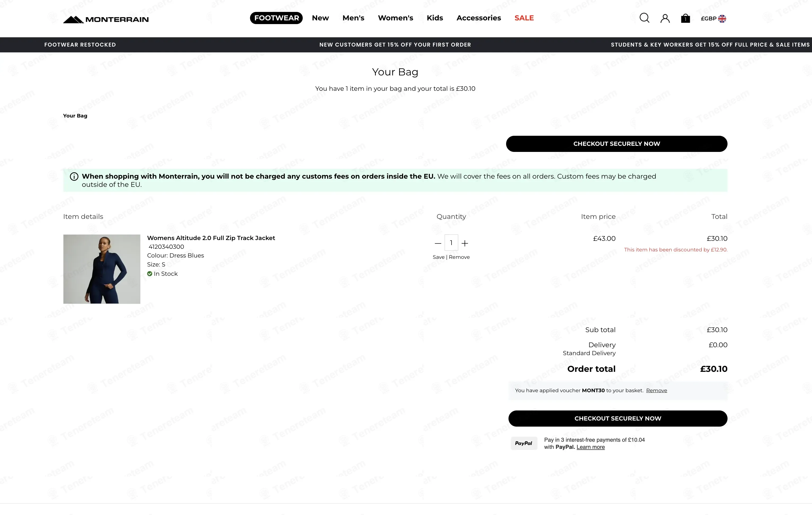Image resolution: width=812 pixels, height=515 pixels.
Task: Open the account profile icon
Action: [665, 18]
